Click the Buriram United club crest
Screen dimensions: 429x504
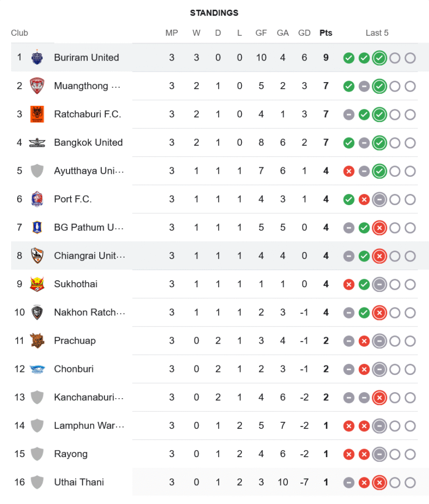pos(37,57)
